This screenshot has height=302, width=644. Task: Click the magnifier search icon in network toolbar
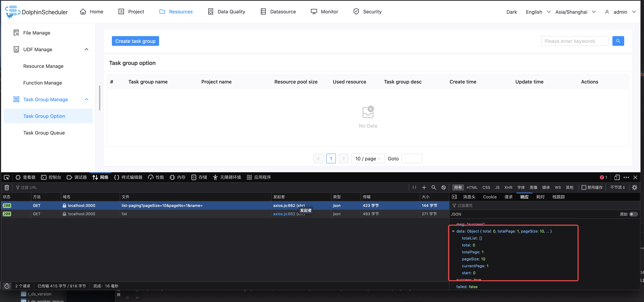tap(434, 187)
